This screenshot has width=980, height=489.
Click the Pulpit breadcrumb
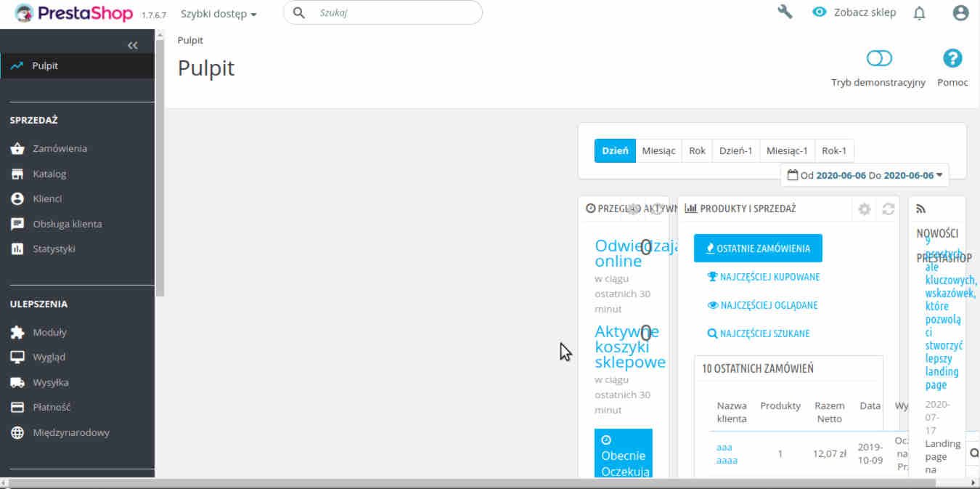click(x=190, y=40)
